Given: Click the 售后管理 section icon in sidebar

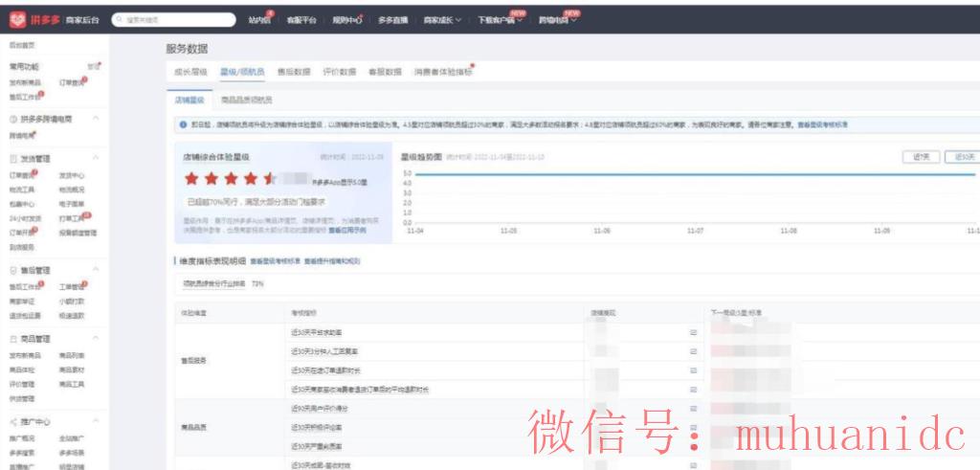Looking at the screenshot, I should tap(13, 270).
